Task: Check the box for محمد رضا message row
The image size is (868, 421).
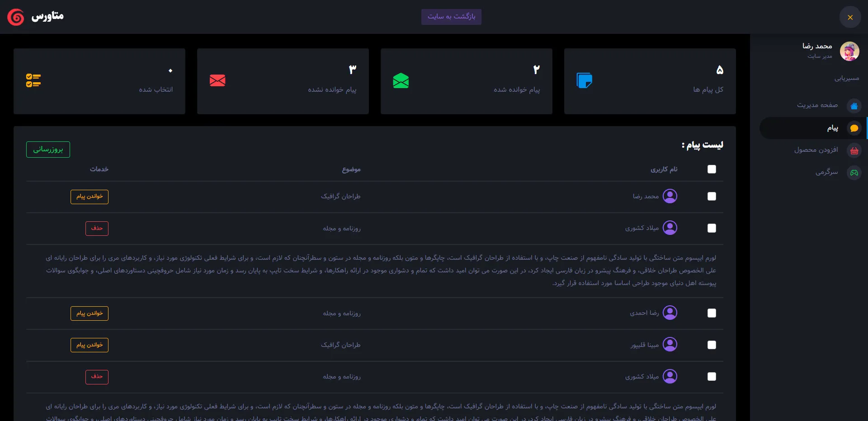Action: coord(712,196)
